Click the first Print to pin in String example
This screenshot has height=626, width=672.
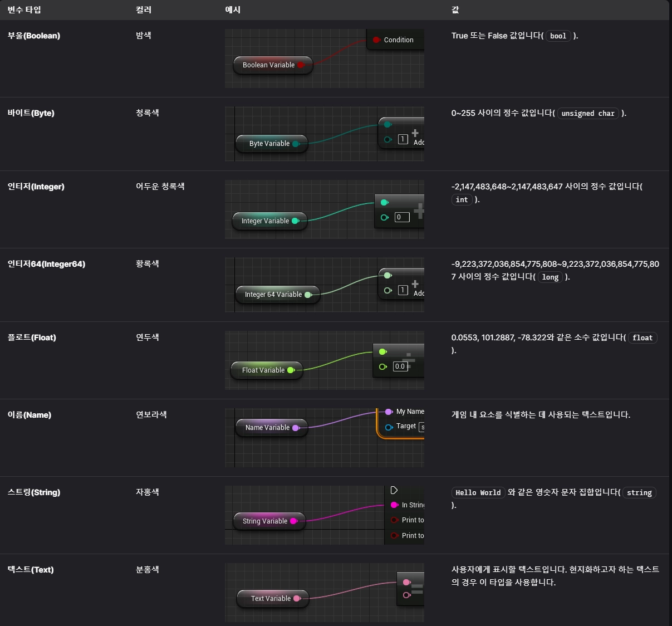click(394, 520)
